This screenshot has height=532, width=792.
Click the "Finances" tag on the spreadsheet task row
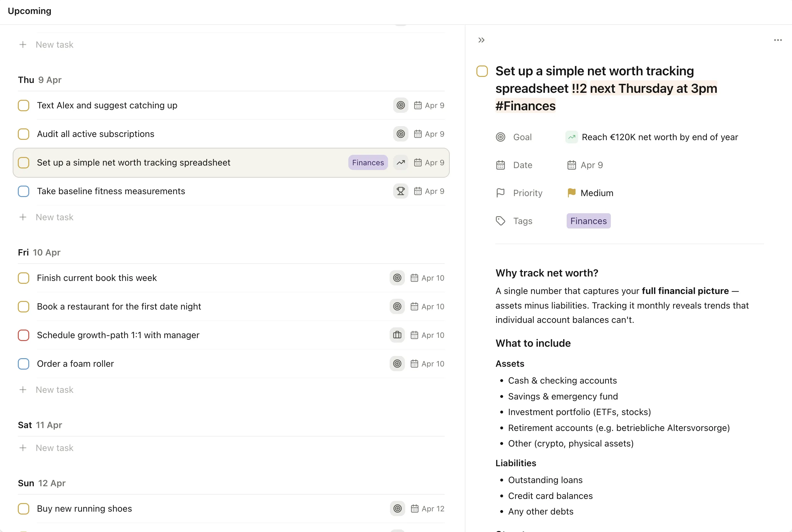pyautogui.click(x=368, y=162)
